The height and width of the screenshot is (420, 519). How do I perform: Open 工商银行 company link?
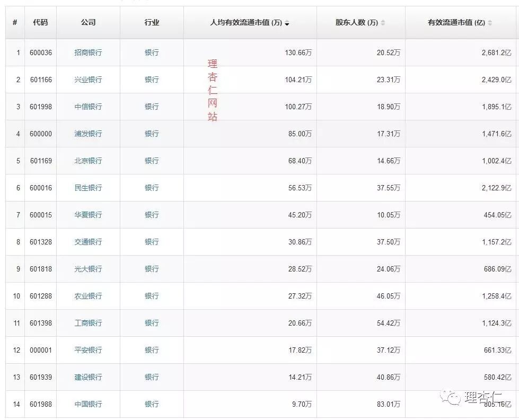88,323
